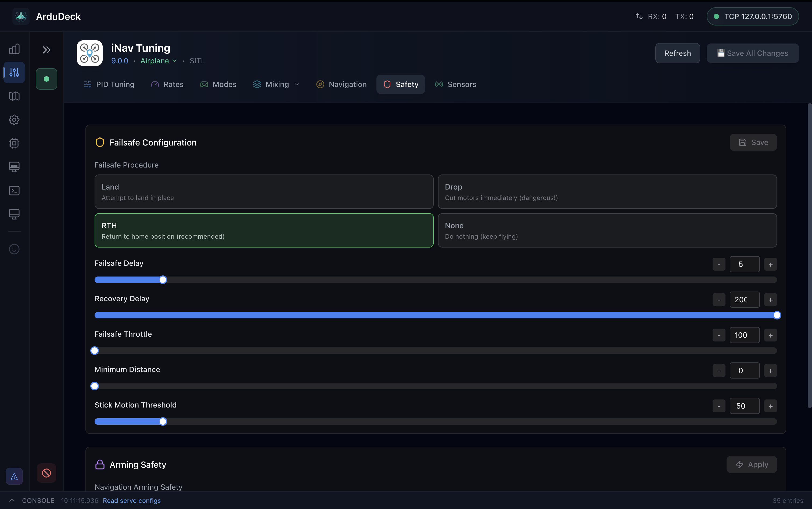812x509 pixels.
Task: Click the green status dot tile
Action: pos(46,79)
